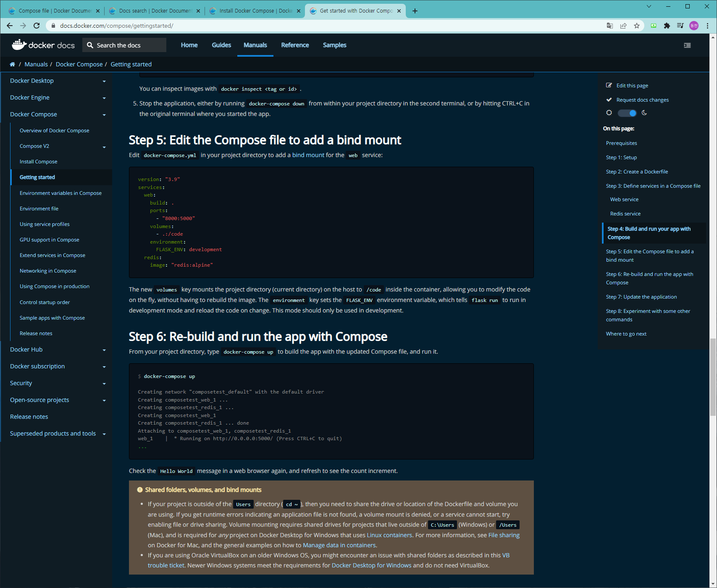Screen dimensions: 717x588
Task: Open the tab search chevron
Action: click(x=649, y=6)
